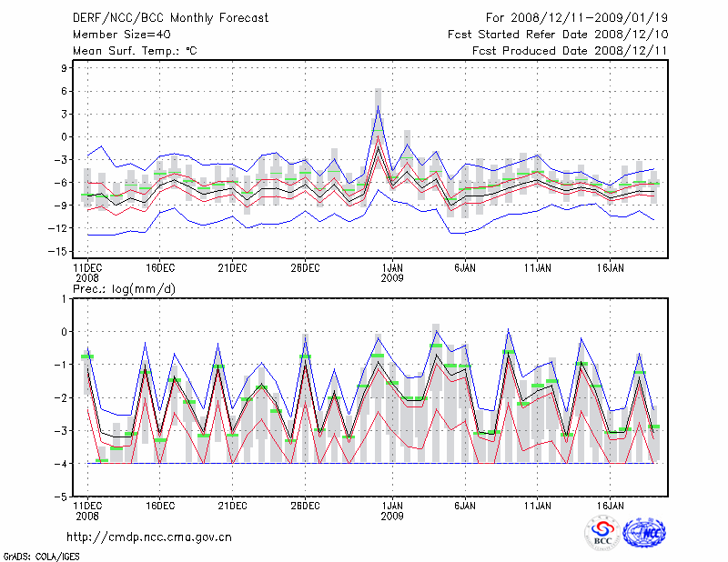The image size is (728, 562).
Task: Click the BCC logo icon
Action: click(x=602, y=534)
